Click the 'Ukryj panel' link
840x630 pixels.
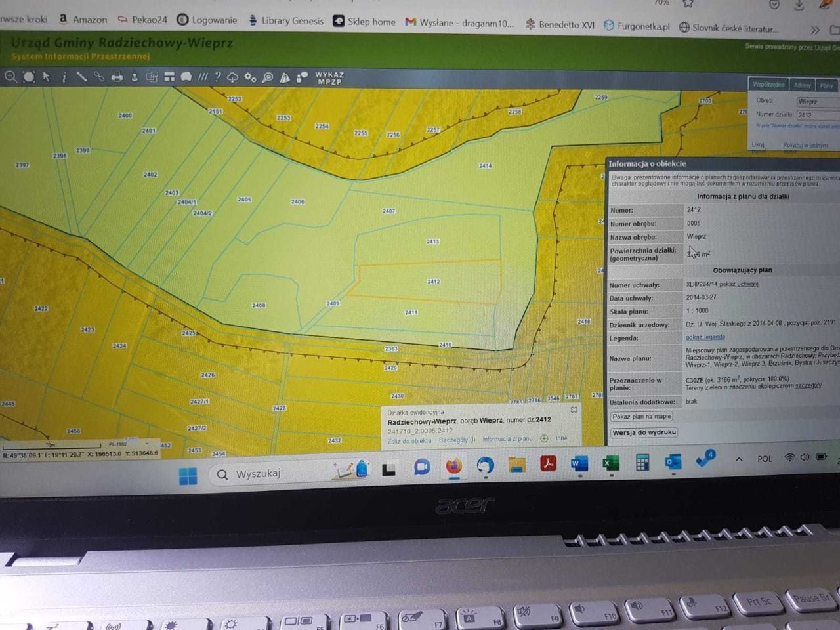759,147
